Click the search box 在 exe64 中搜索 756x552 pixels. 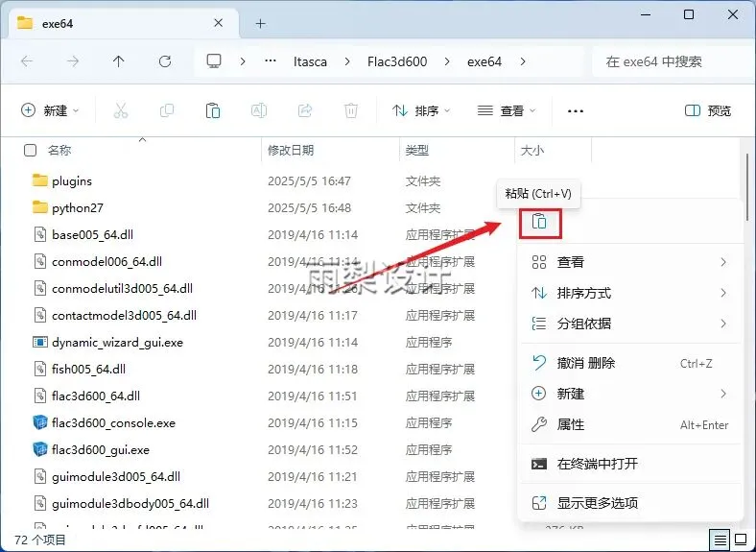[671, 61]
